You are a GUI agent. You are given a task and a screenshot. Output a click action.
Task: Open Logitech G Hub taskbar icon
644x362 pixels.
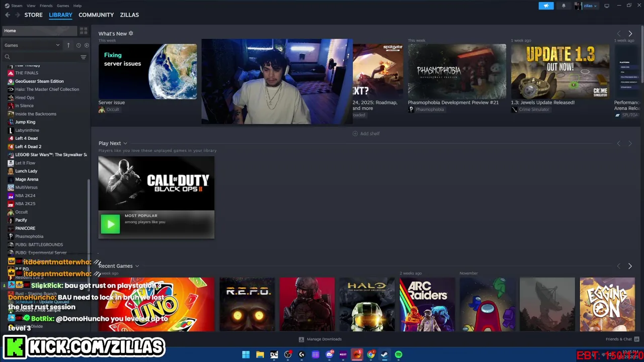[301, 354]
